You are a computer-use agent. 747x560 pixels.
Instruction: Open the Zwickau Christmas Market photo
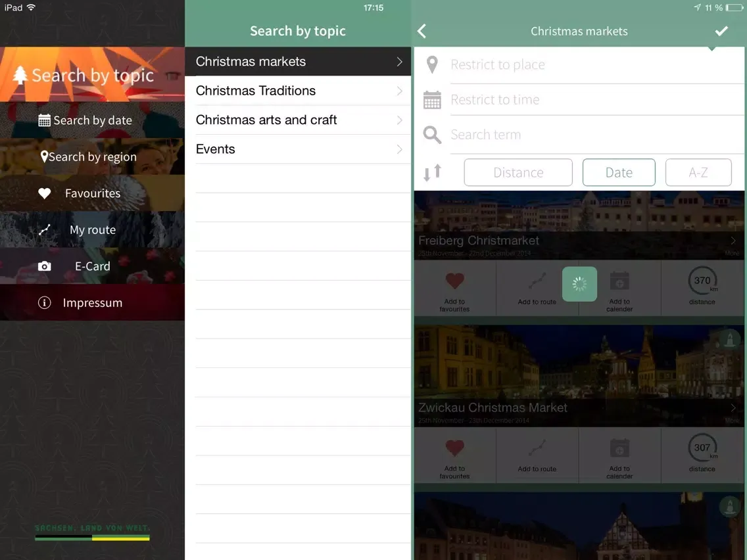coord(579,362)
